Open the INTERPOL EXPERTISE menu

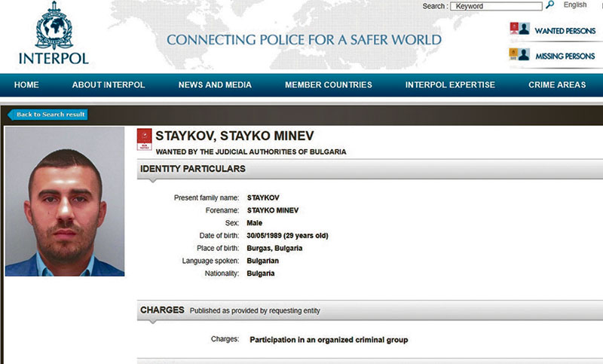click(x=450, y=85)
